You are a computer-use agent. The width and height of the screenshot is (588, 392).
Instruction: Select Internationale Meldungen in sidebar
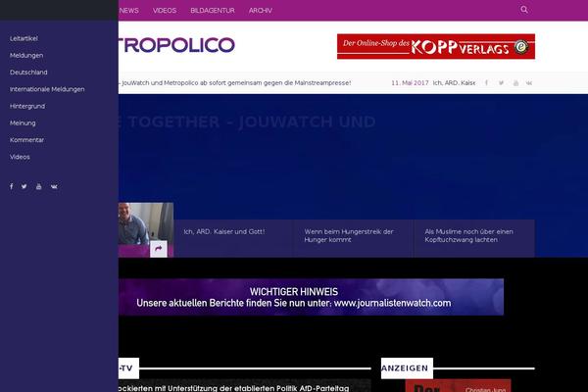(47, 89)
